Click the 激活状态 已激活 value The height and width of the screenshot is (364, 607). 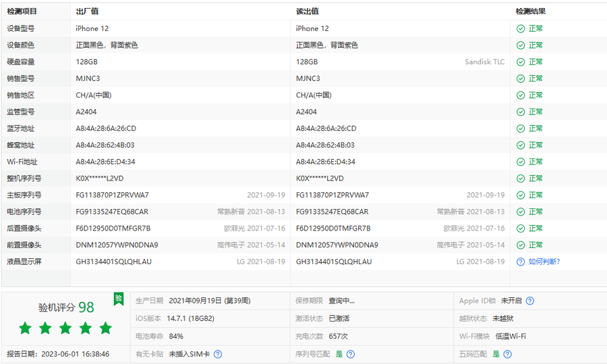click(x=339, y=318)
